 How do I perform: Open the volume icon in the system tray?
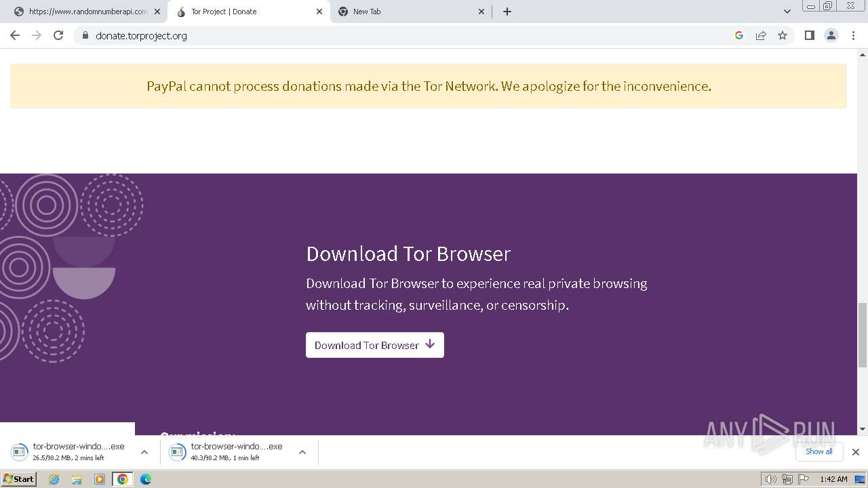771,479
